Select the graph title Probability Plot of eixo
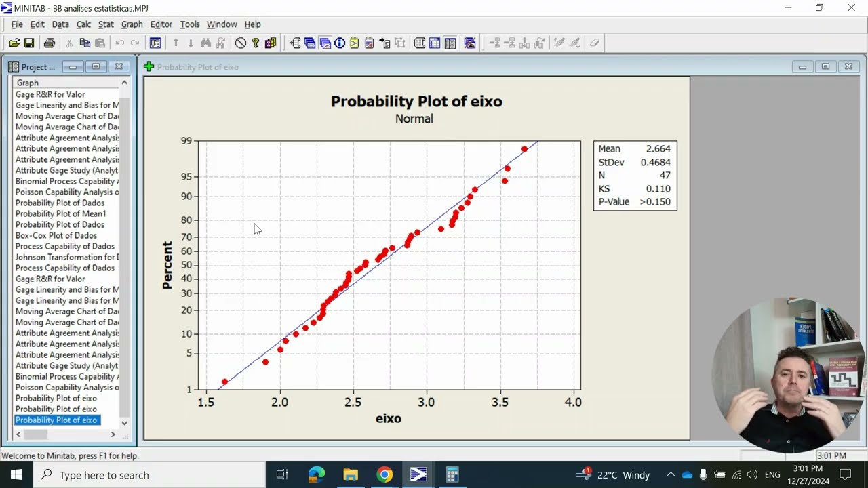 pyautogui.click(x=416, y=102)
